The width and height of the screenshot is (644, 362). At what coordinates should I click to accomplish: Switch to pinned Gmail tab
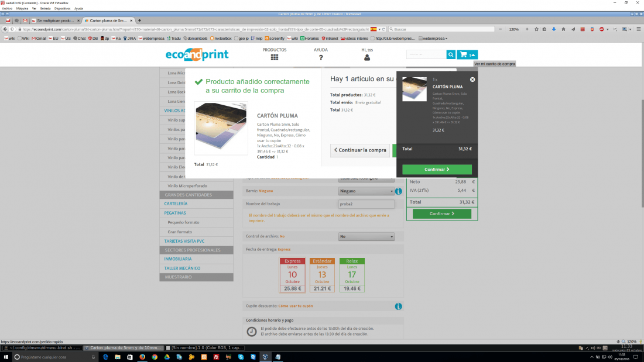click(25, 20)
